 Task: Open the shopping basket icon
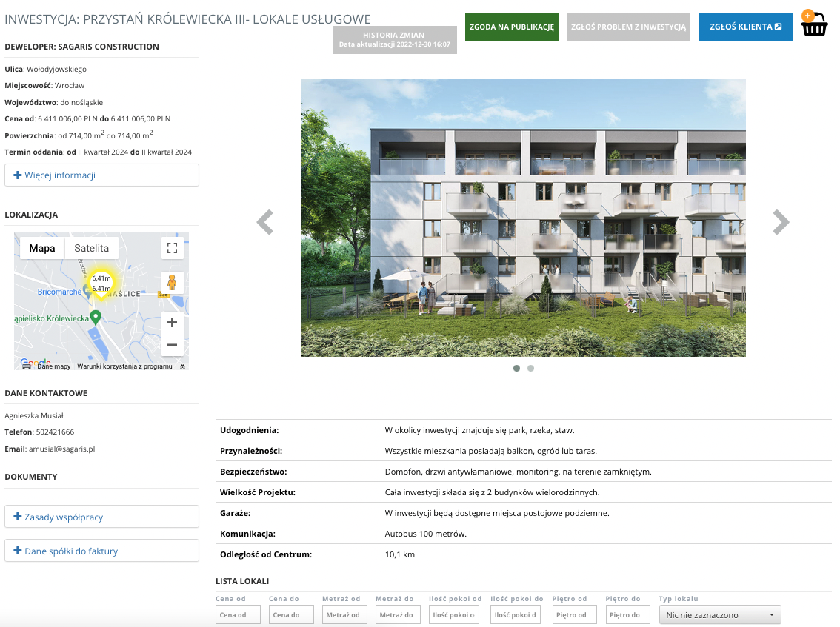click(x=814, y=23)
